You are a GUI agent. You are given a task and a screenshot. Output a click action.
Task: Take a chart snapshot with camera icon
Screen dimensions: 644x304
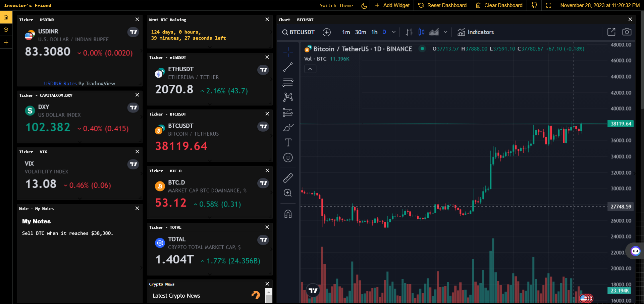[627, 32]
